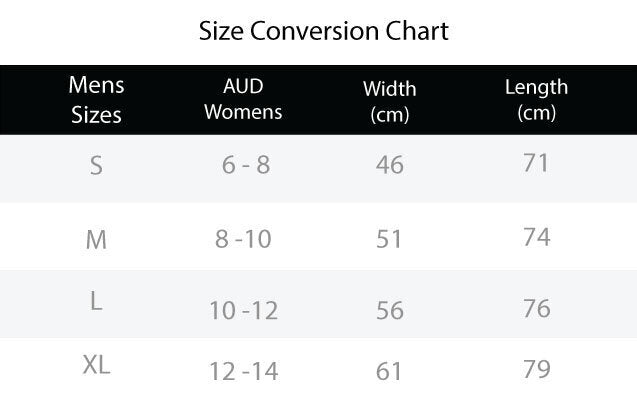Select width value 61

click(x=389, y=371)
